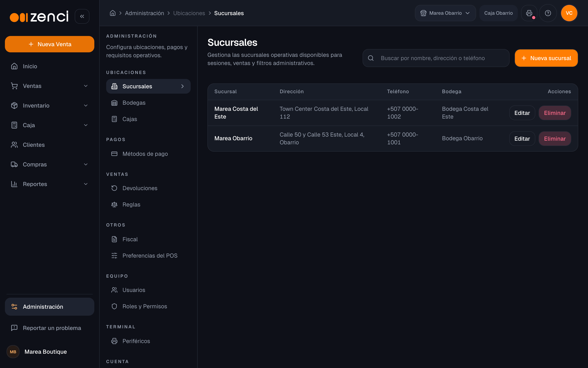
Task: Select Sucursales in the admin menu
Action: [148, 86]
